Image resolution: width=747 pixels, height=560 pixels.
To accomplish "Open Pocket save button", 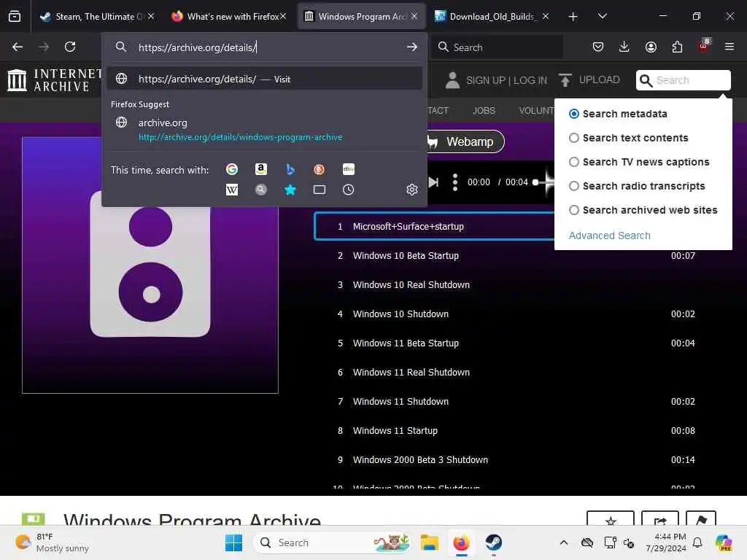I will 598,47.
